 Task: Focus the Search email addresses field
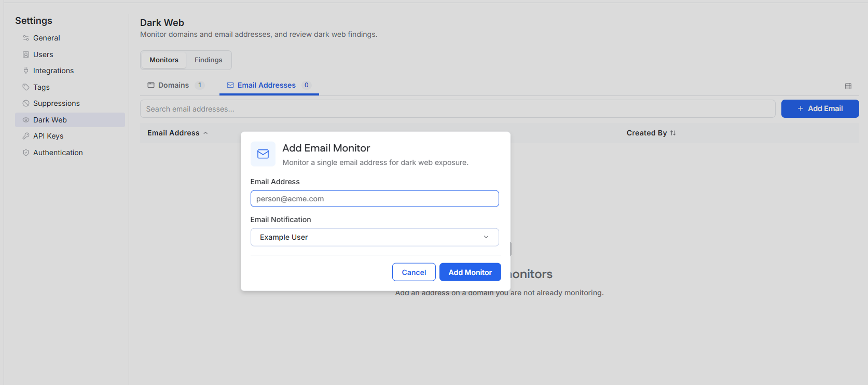point(458,109)
